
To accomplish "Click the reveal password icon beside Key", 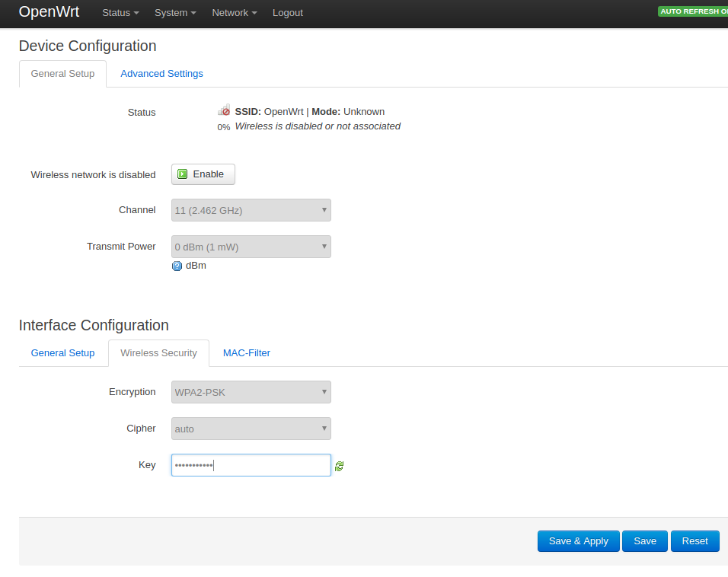I will [340, 466].
